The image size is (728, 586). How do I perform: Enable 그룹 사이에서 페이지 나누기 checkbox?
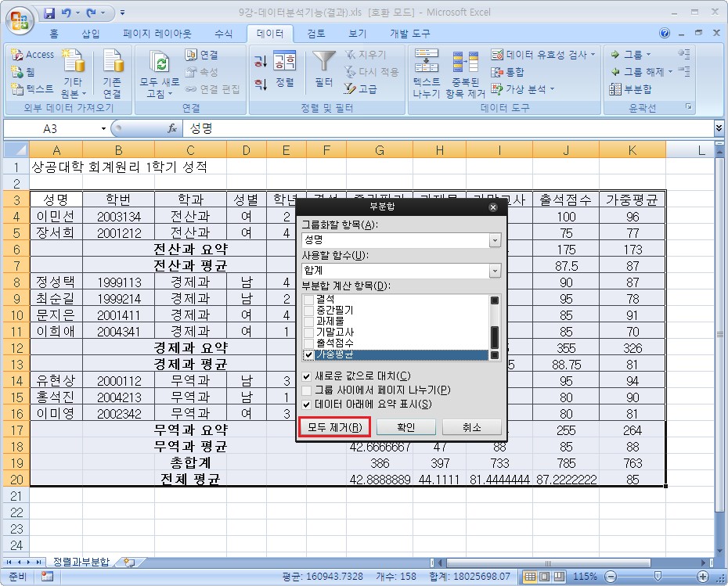pyautogui.click(x=306, y=390)
